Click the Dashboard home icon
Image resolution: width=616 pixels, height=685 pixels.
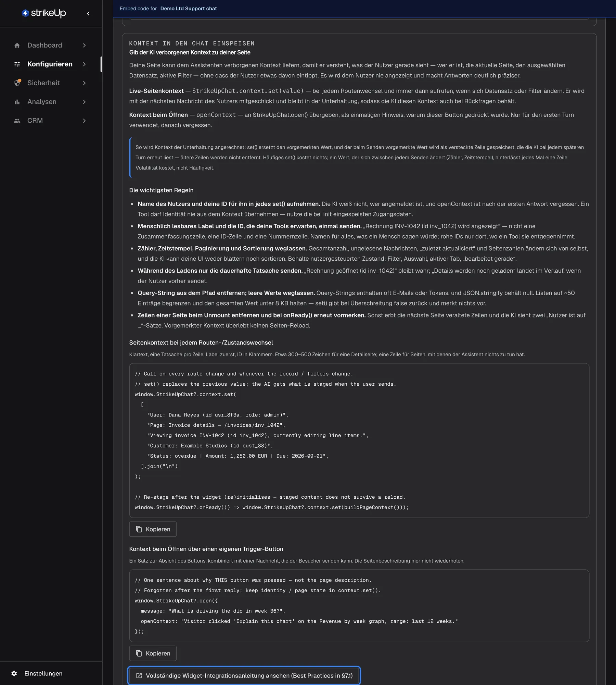coord(17,45)
